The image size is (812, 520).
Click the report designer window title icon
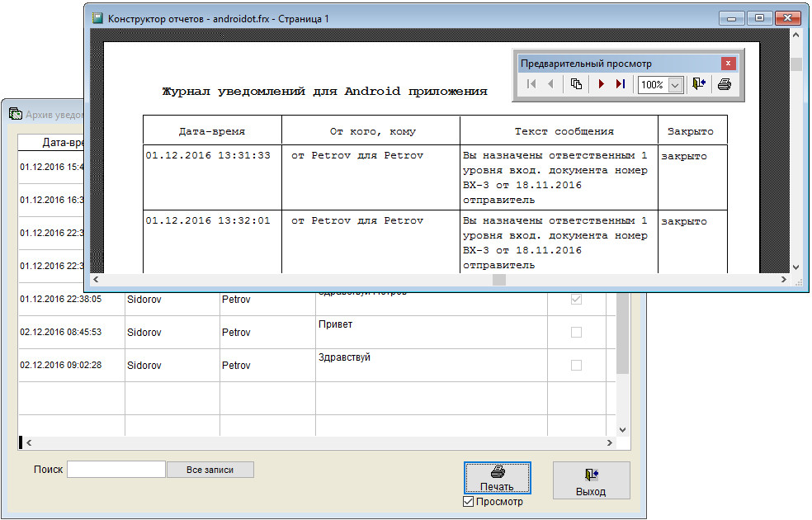coord(97,17)
